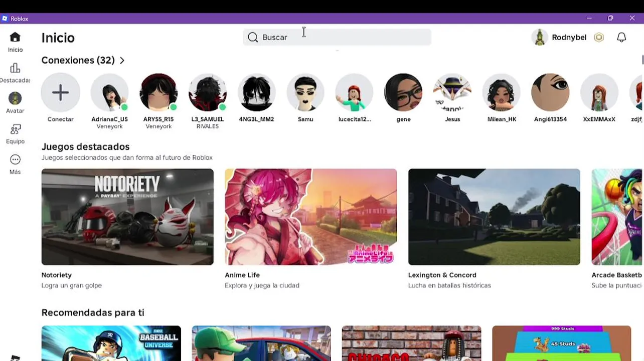The height and width of the screenshot is (361, 644).
Task: Open the Avatar icon in sidebar
Action: pos(15,98)
